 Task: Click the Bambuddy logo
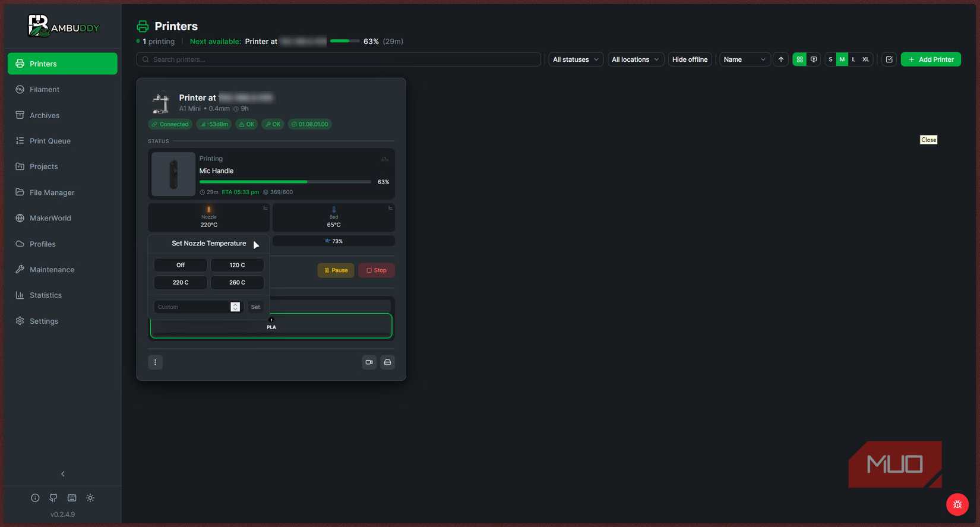(x=63, y=26)
